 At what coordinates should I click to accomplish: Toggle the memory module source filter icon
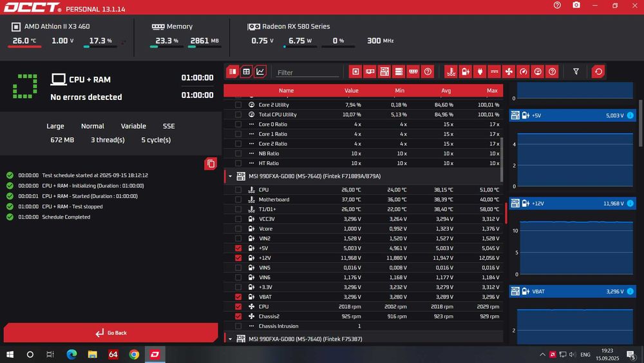(x=413, y=72)
